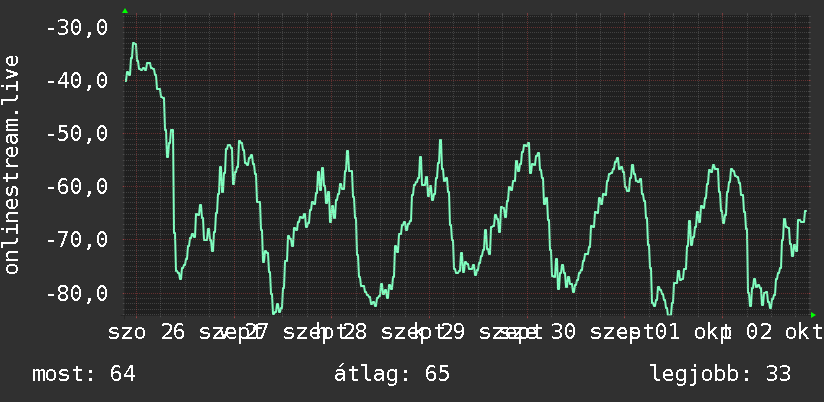This screenshot has width=824, height=402.
Task: Click the green arrow at x-axis end
Action: point(813,315)
